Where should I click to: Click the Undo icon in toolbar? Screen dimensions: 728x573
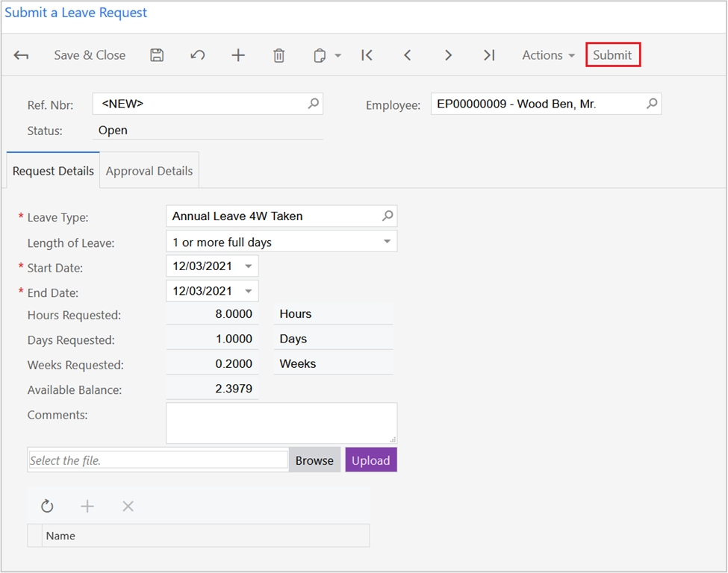coord(198,55)
